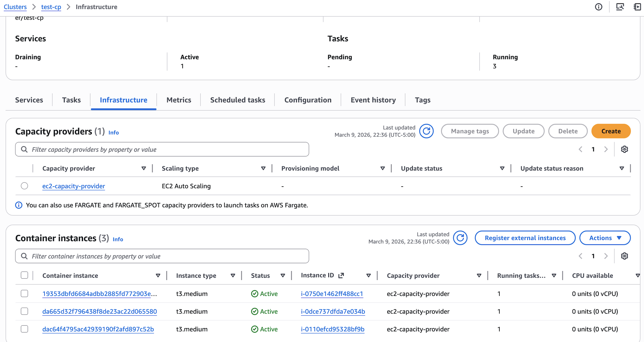
Task: Open the Actions dropdown menu
Action: [x=605, y=238]
